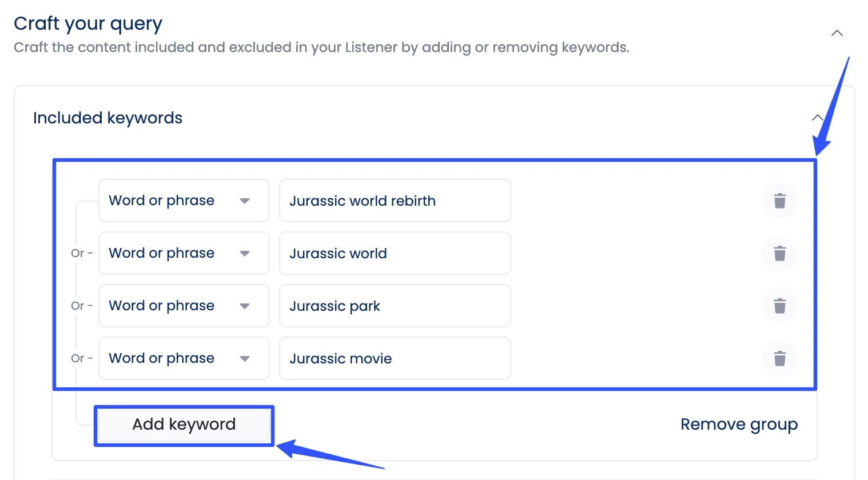The image size is (868, 480).
Task: Open 'Word or phrase' dropdown beside 'Jurassic world'
Action: (184, 254)
